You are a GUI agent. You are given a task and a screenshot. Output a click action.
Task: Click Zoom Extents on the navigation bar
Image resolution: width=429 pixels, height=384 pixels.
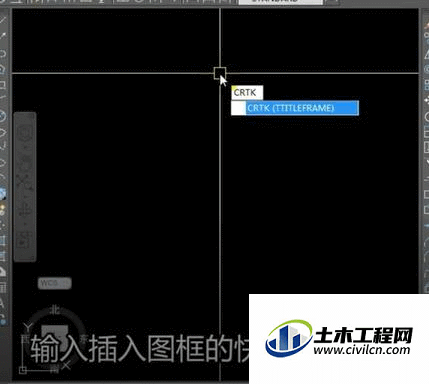25,182
